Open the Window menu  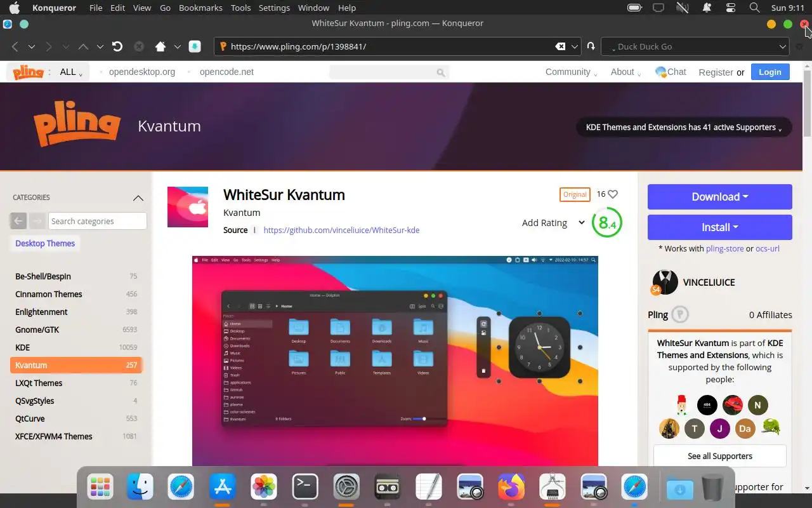pos(313,8)
